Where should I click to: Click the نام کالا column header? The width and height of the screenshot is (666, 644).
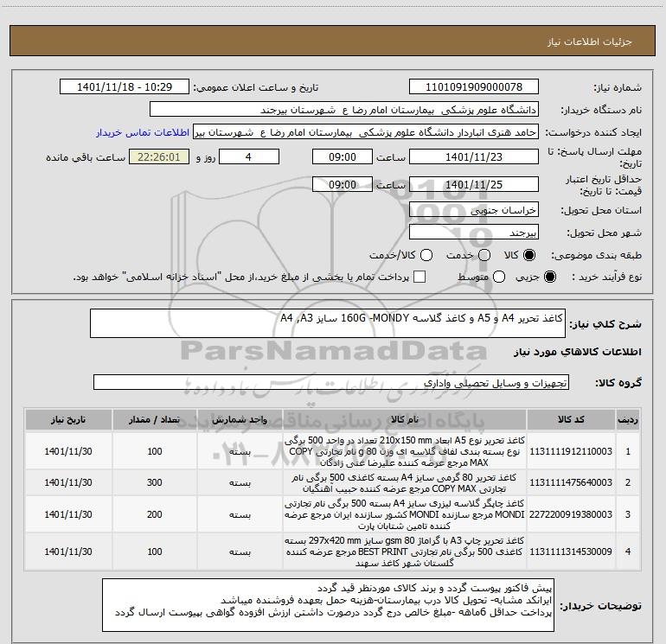(405, 420)
